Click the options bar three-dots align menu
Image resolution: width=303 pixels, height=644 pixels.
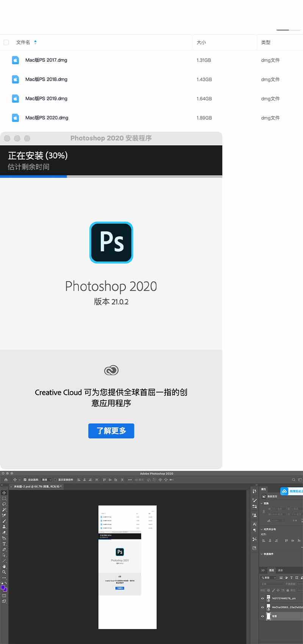click(130, 480)
